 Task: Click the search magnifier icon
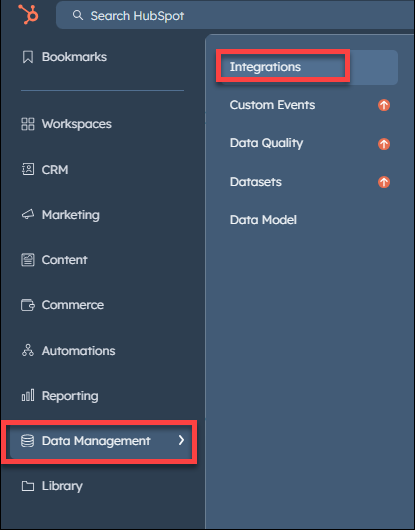pos(78,15)
